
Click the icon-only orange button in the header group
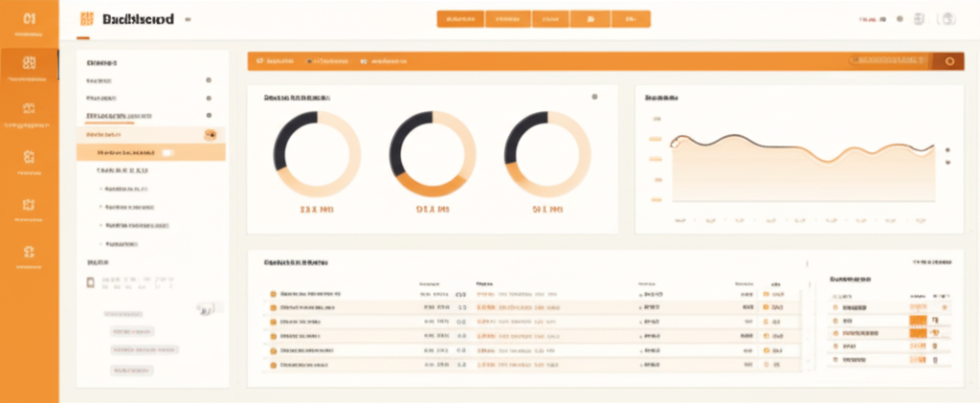coord(590,19)
